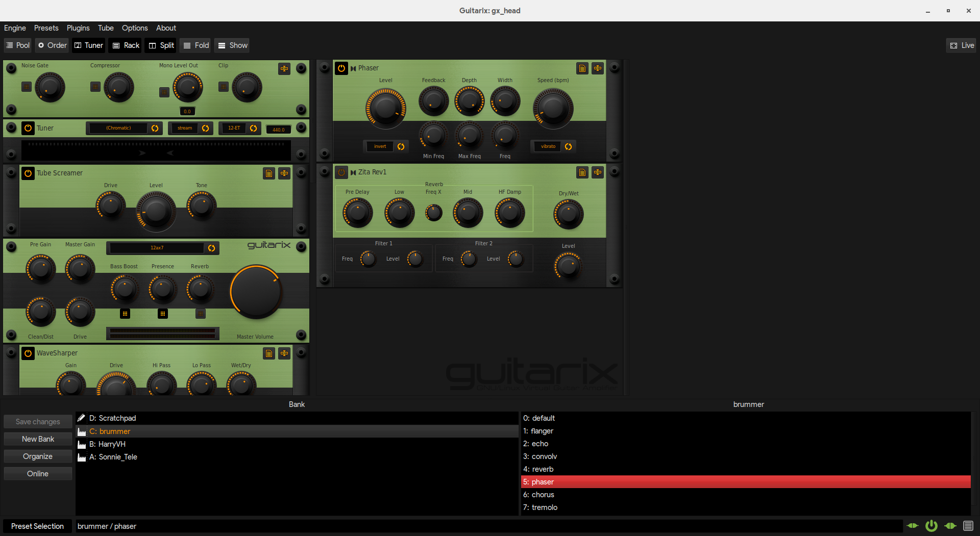Click the stereo icon beside Phaser title
Viewport: 980px width, 536px height.
click(x=353, y=68)
